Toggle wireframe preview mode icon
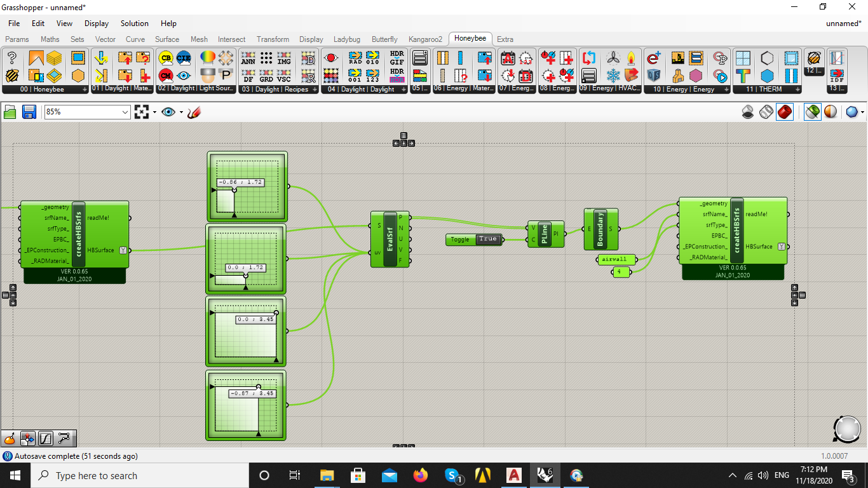Screen dimensions: 868x488 tap(767, 112)
